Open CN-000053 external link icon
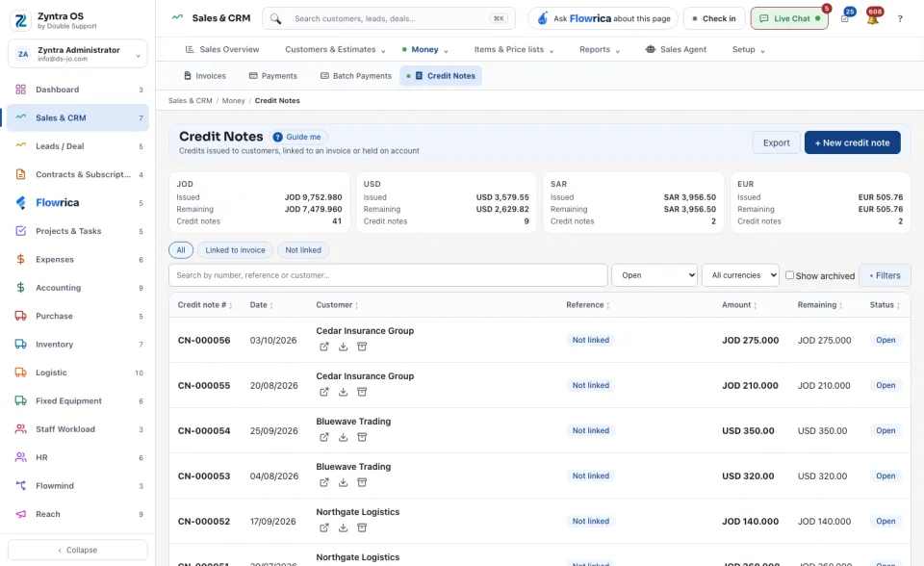 324,483
